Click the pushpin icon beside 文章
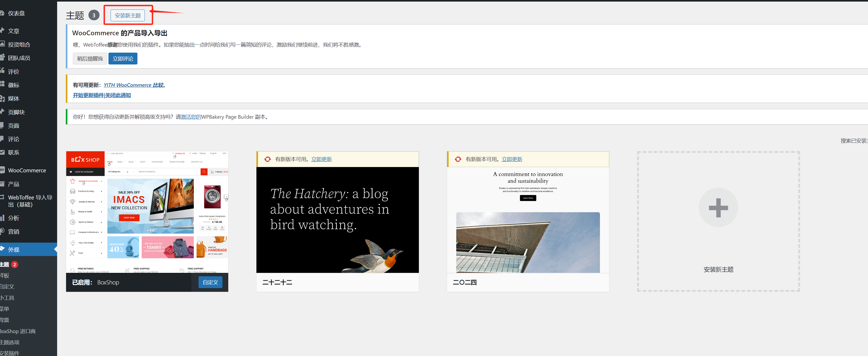The height and width of the screenshot is (356, 868). point(2,31)
